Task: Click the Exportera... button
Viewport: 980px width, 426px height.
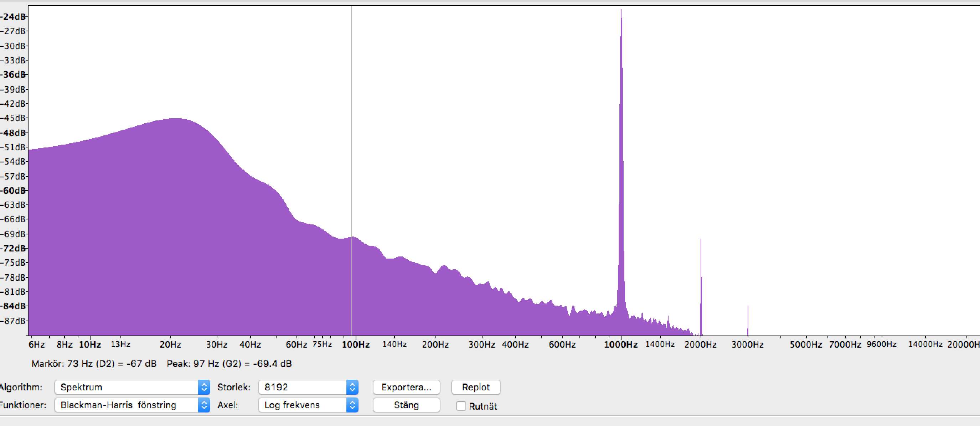Action: pyautogui.click(x=406, y=387)
